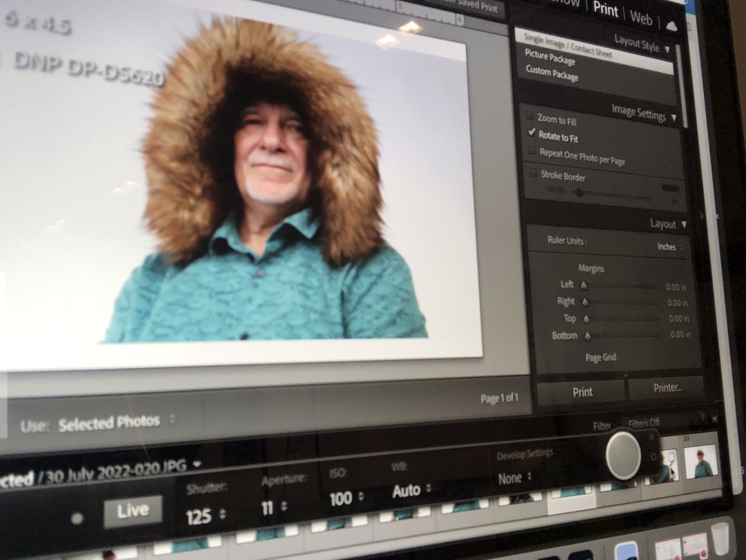Click the Page 1 of 1 indicator
This screenshot has height=560, width=746.
(x=499, y=398)
